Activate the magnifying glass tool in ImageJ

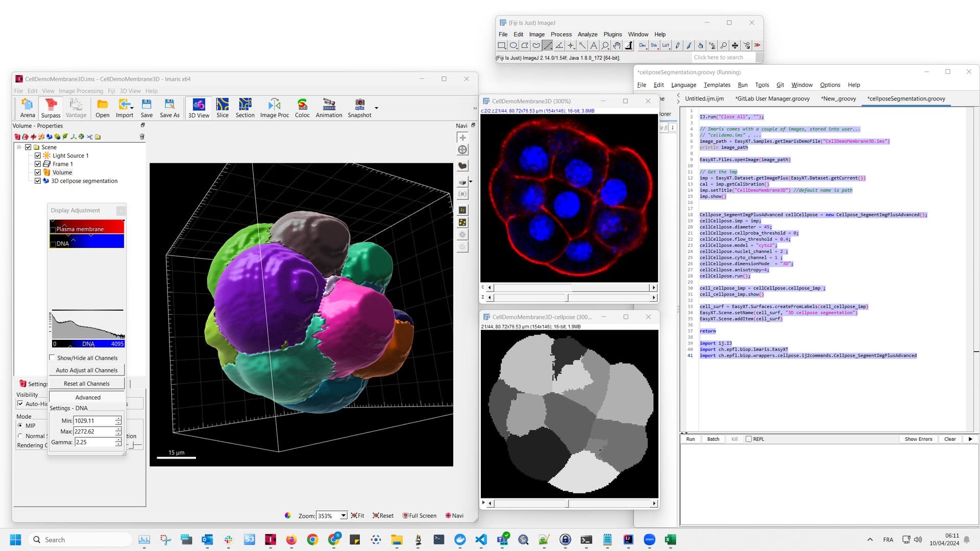(x=604, y=45)
